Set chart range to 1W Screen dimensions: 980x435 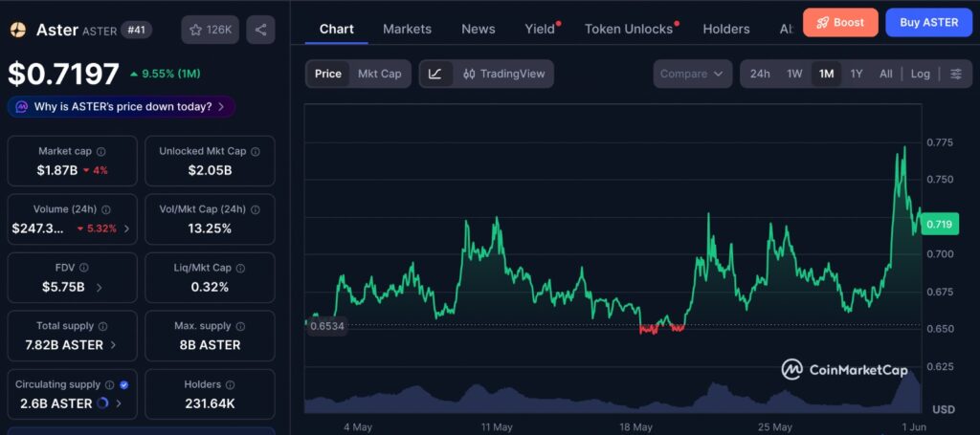pyautogui.click(x=794, y=74)
